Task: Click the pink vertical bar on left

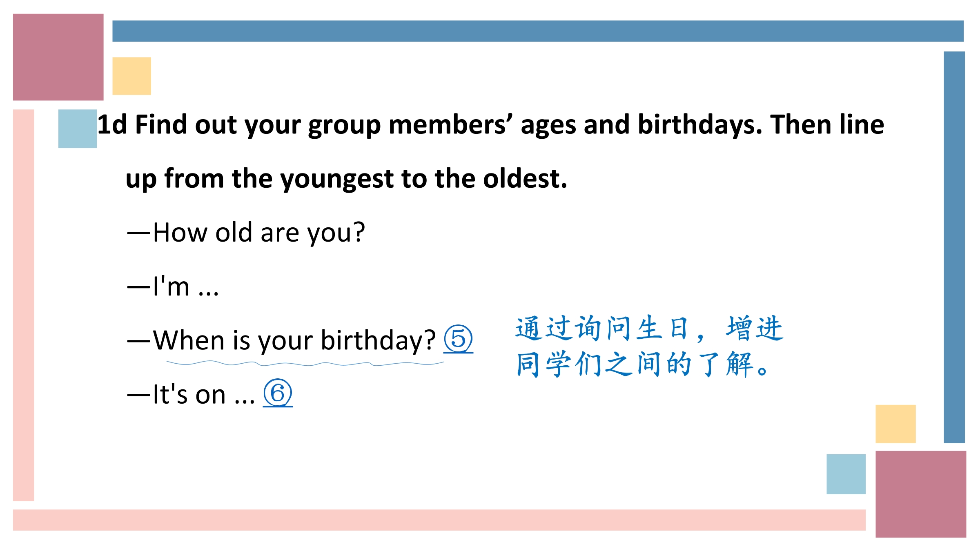Action: coord(24,305)
